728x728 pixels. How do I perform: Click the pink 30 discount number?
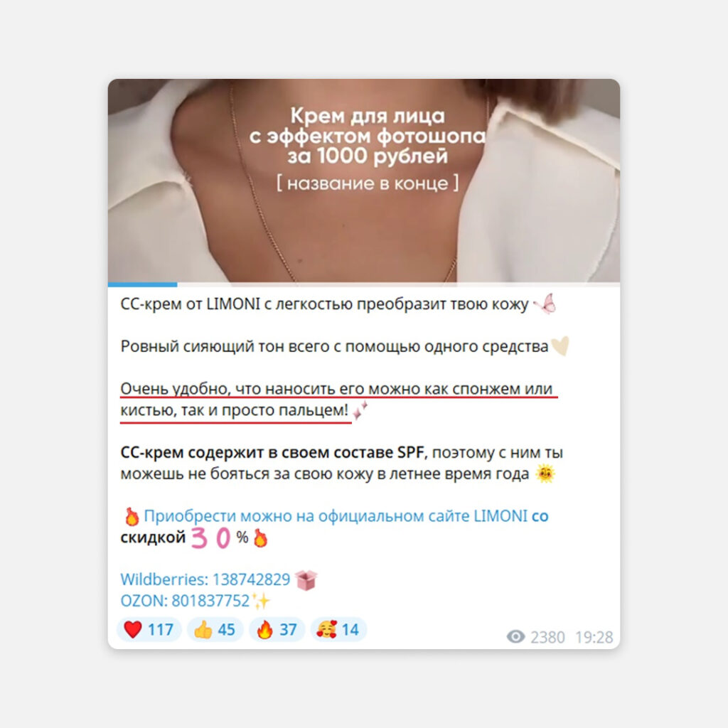(210, 538)
